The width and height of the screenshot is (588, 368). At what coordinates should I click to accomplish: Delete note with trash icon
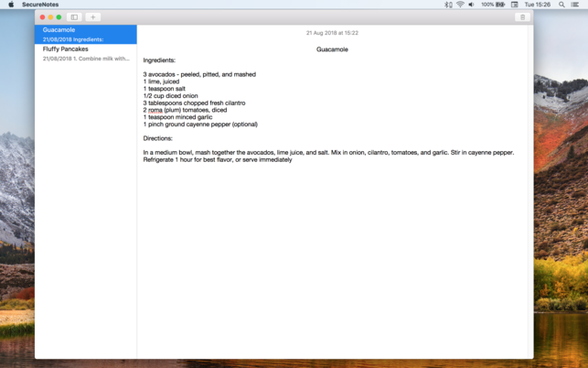tap(522, 16)
